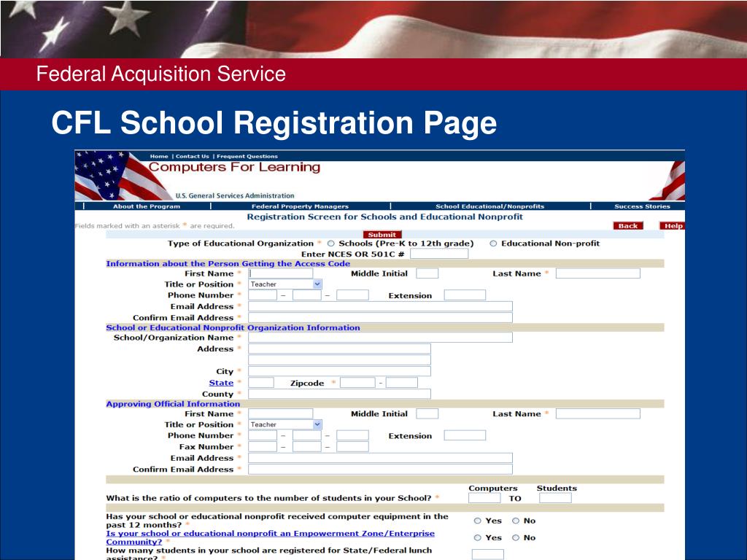Viewport: 747px width, 560px height.
Task: Go to Federal Property Managers tab
Action: coord(300,206)
